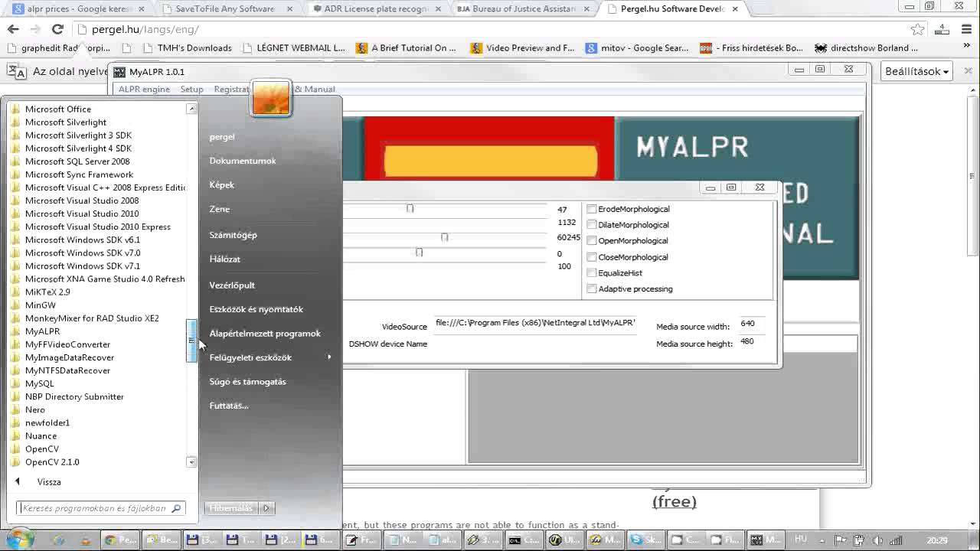Click the user account picture

[270, 98]
